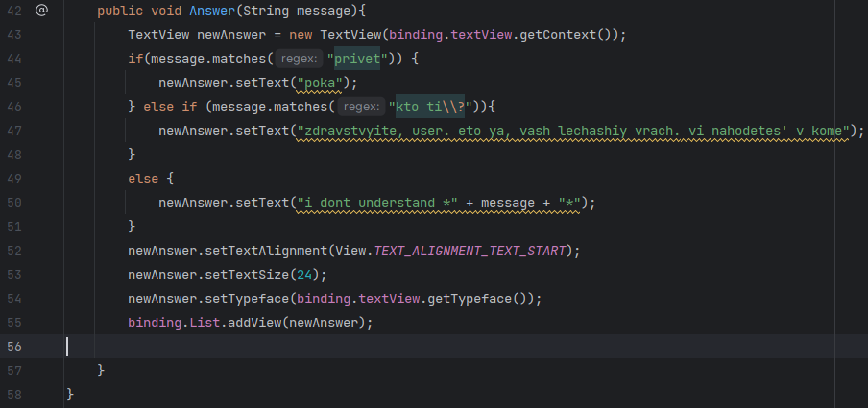Click line number 45 in gutter

pyautogui.click(x=13, y=83)
